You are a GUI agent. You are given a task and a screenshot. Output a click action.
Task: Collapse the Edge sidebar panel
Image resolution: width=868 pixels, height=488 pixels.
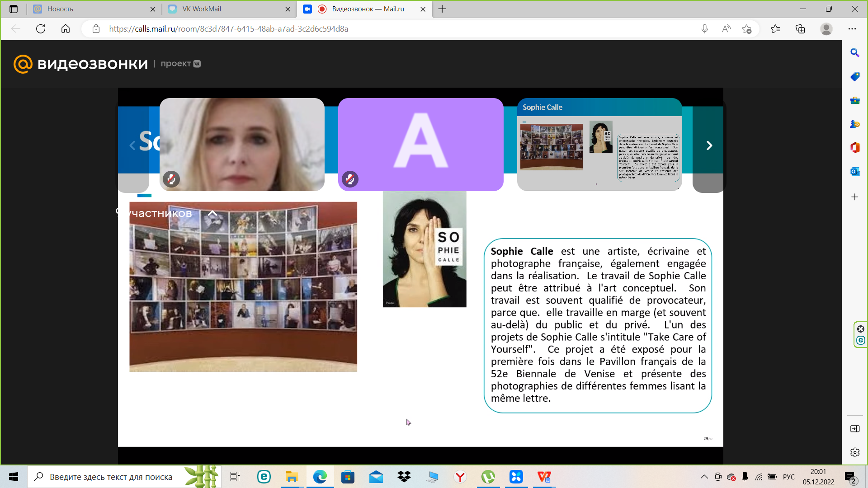tap(855, 429)
